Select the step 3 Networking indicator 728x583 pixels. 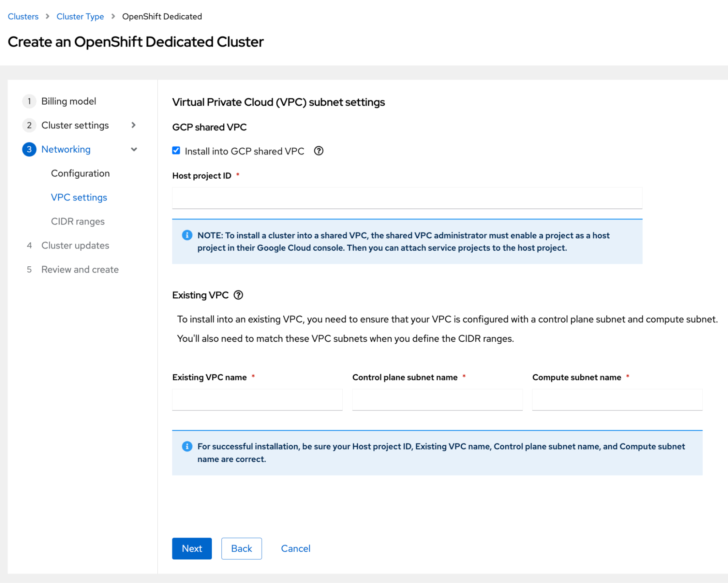point(29,149)
